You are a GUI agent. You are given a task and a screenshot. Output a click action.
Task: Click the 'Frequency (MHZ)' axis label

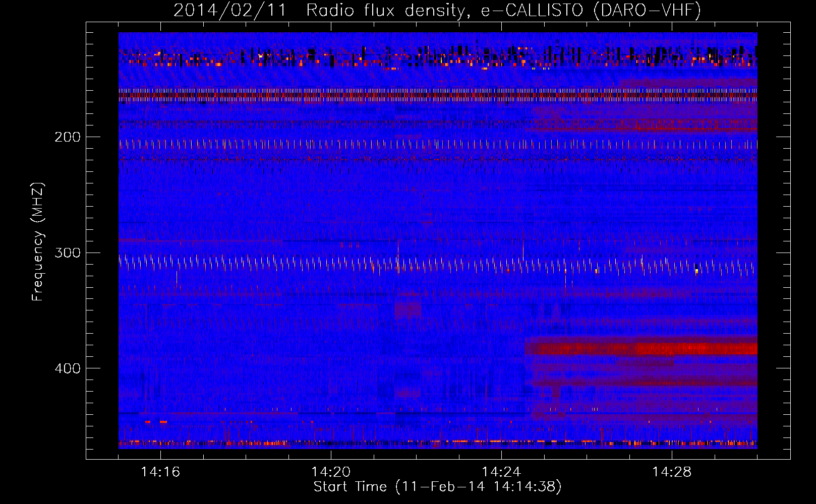point(38,241)
